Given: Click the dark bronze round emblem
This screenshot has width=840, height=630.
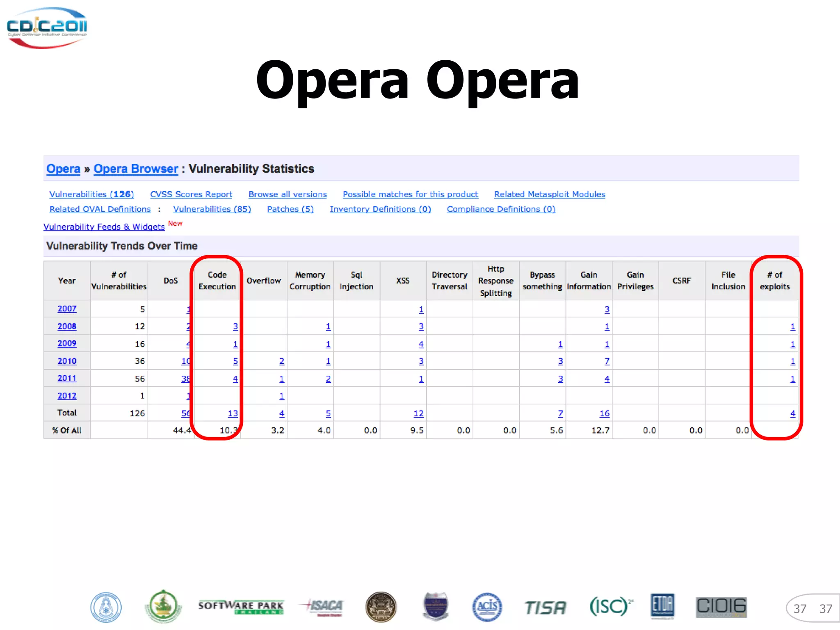Looking at the screenshot, I should click(x=381, y=607).
